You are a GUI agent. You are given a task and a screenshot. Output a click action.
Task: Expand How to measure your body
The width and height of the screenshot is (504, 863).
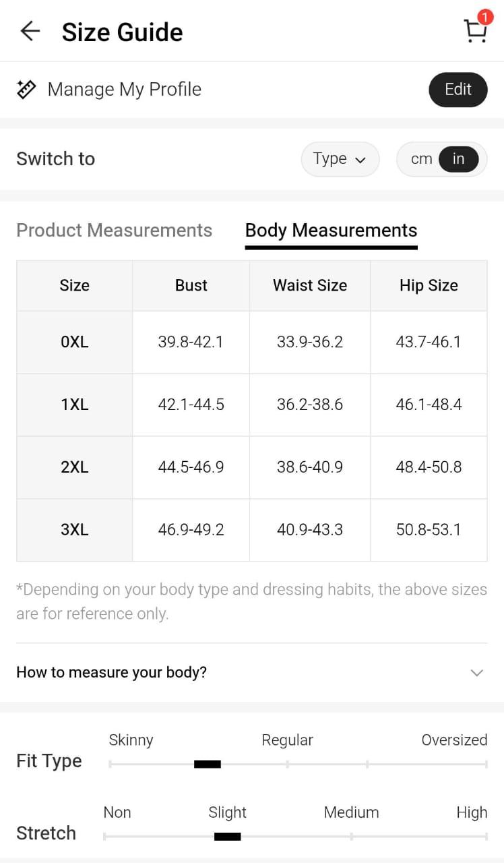pos(112,672)
